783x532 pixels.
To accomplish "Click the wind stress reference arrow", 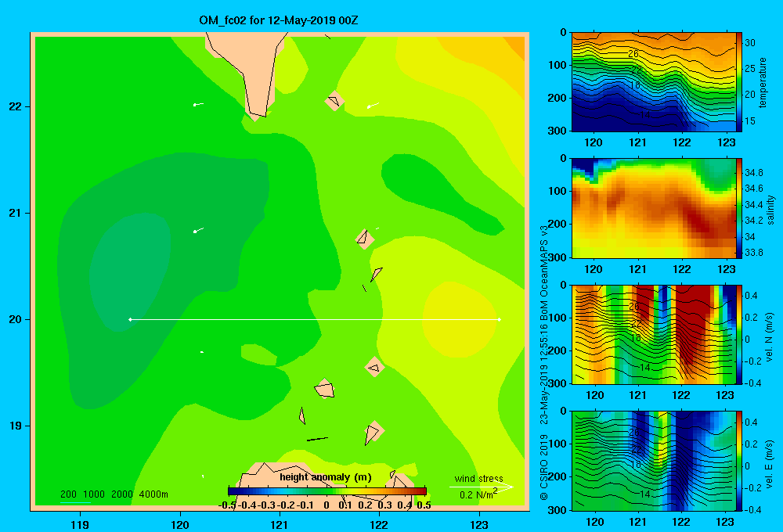I will (x=482, y=487).
